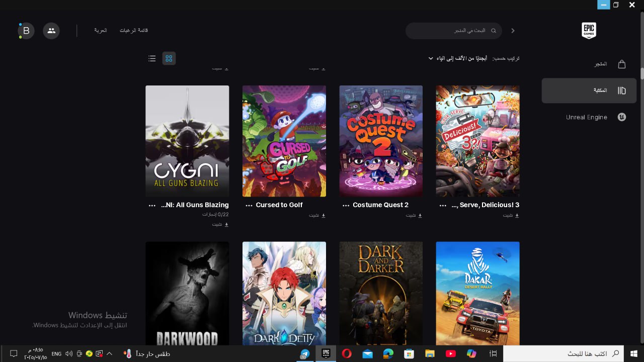Viewport: 644px width, 362px height.
Task: Open the Friends icon
Action: click(51, 31)
